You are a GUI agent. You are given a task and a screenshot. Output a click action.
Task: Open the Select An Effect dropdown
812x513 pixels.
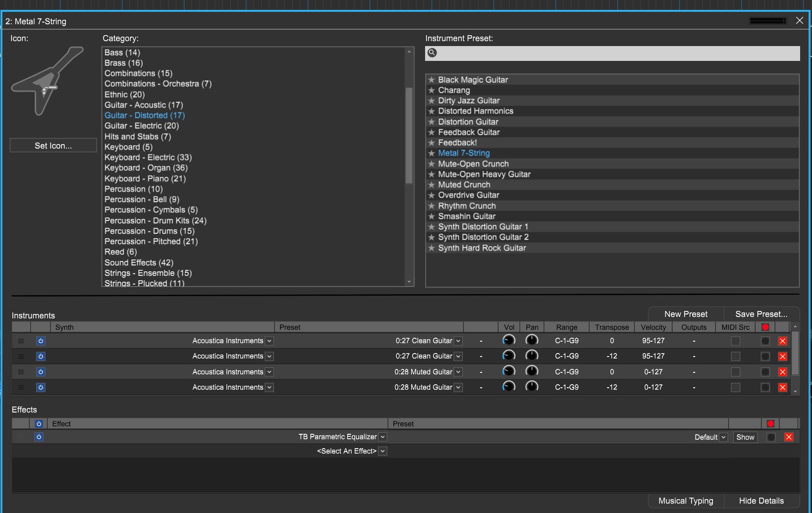click(x=383, y=451)
